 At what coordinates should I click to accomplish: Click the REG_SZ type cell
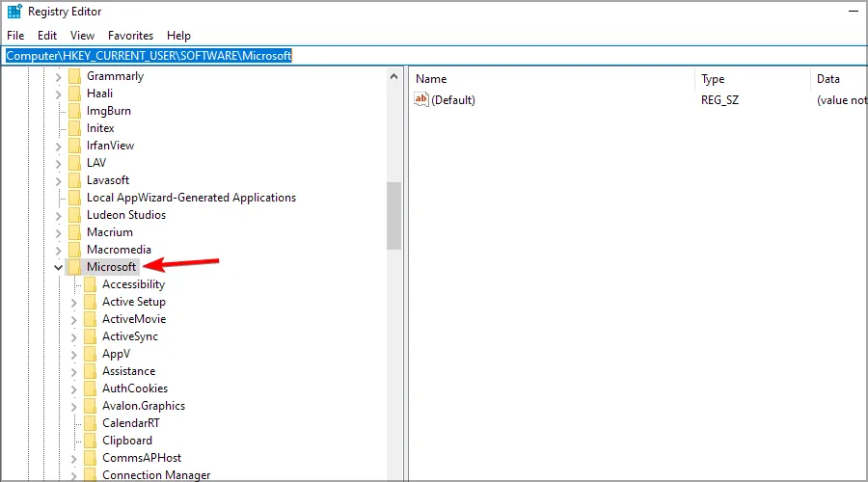tap(719, 99)
